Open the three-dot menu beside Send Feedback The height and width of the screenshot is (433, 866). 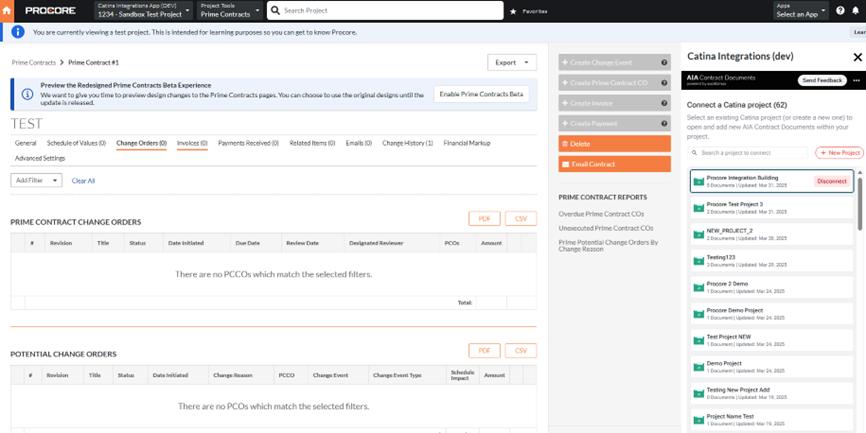tap(856, 80)
